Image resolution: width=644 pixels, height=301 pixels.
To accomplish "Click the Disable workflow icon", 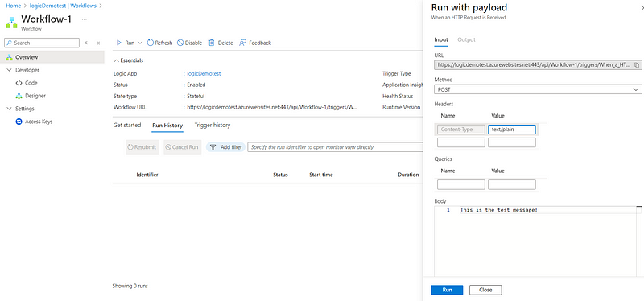I will click(x=180, y=43).
